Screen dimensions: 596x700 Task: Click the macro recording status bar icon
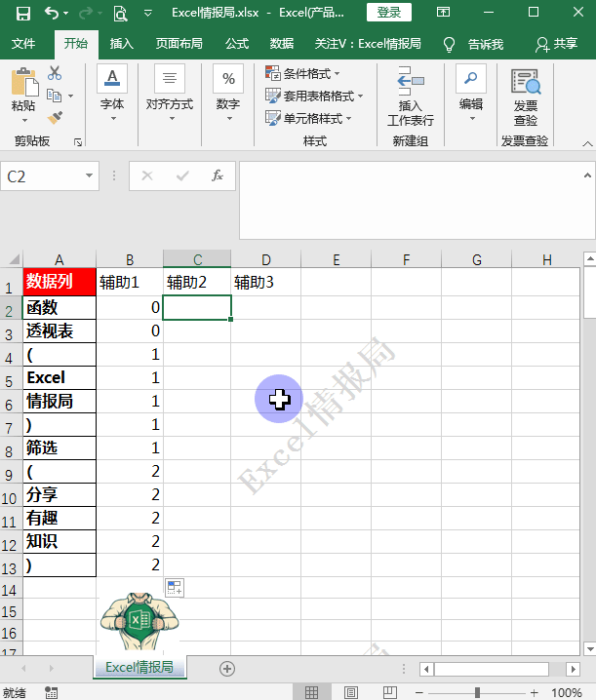tap(52, 692)
